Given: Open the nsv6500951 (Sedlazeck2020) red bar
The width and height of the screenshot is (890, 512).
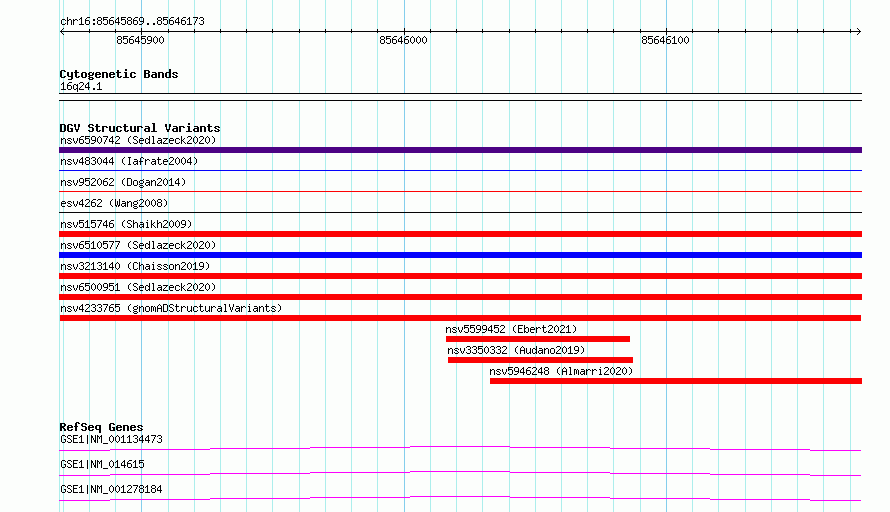Looking at the screenshot, I should tap(460, 297).
